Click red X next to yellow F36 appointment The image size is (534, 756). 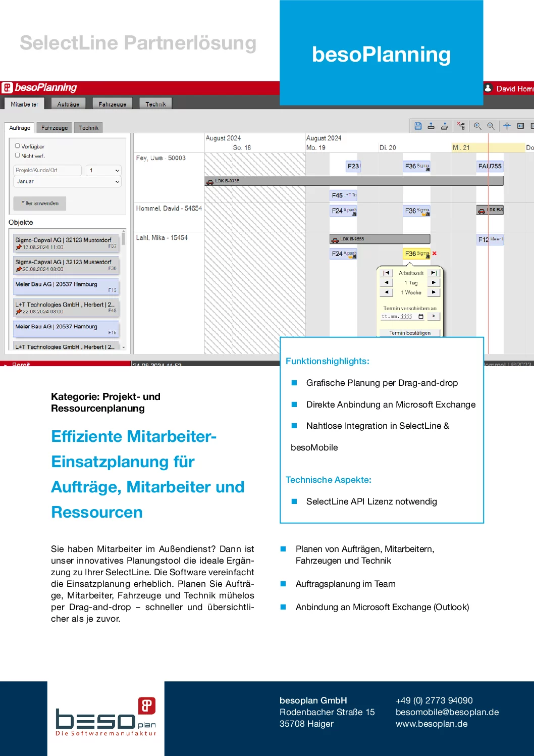click(435, 254)
